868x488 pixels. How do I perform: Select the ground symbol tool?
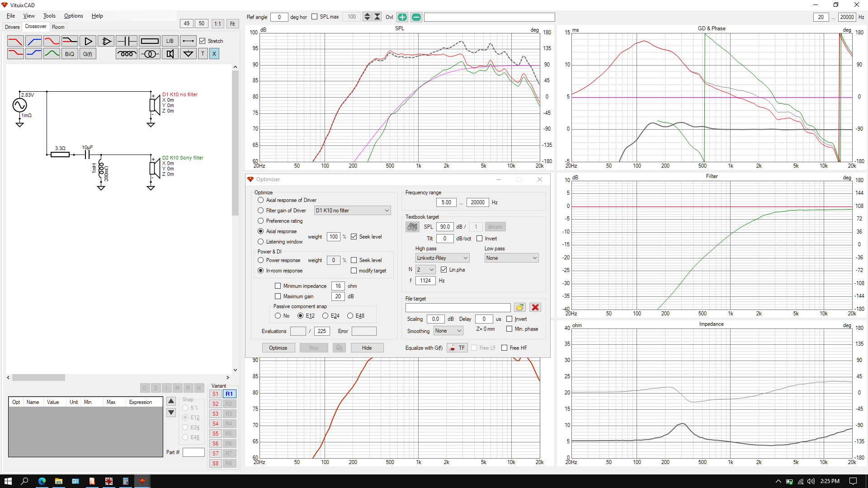[188, 54]
